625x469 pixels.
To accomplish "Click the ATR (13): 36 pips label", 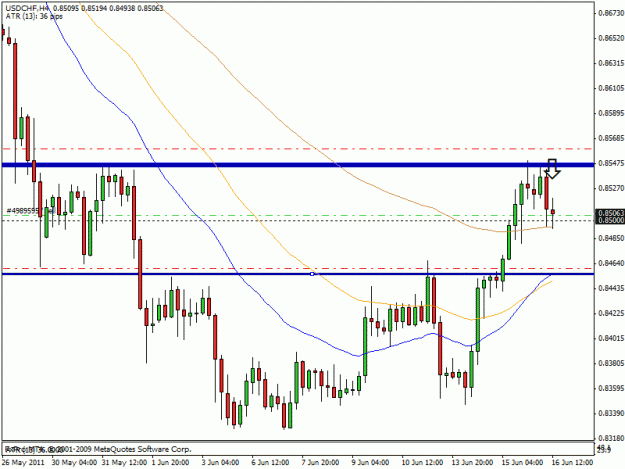I will click(x=34, y=16).
